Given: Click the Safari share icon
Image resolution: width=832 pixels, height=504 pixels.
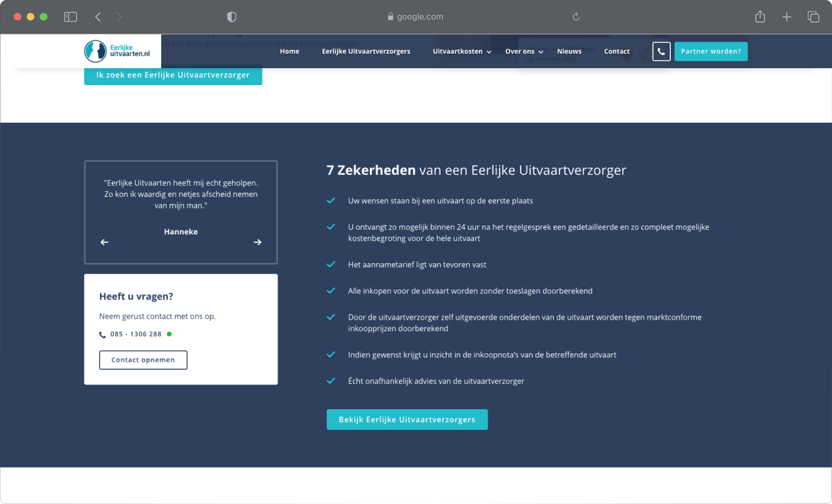Looking at the screenshot, I should click(760, 17).
